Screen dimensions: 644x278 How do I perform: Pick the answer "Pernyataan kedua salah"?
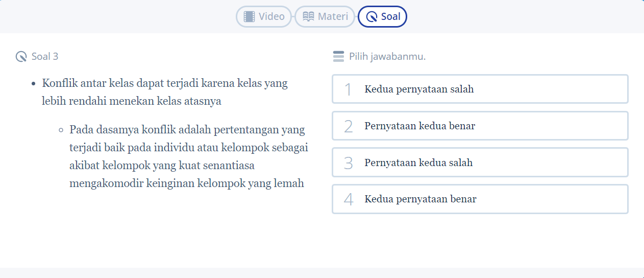pos(418,163)
